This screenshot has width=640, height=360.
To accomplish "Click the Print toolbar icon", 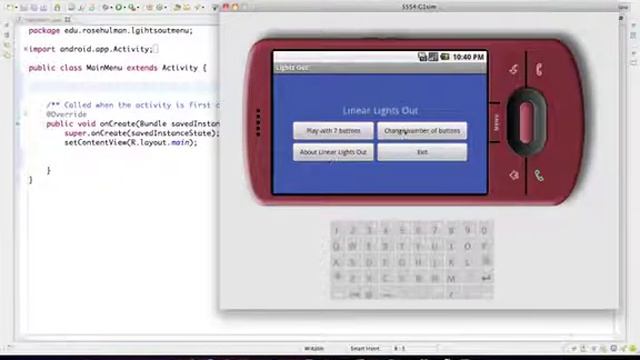I will click(43, 7).
